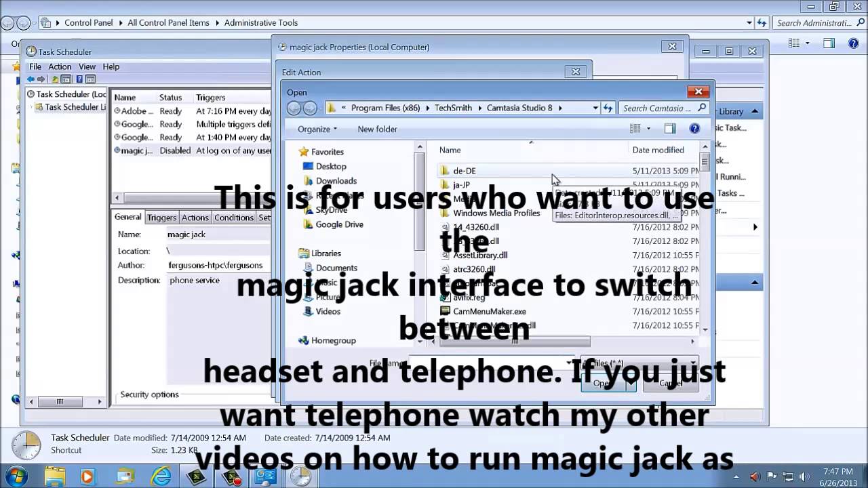Expand the Open dialog address path dropdown
Viewport: 868px width, 488px height.
[595, 108]
